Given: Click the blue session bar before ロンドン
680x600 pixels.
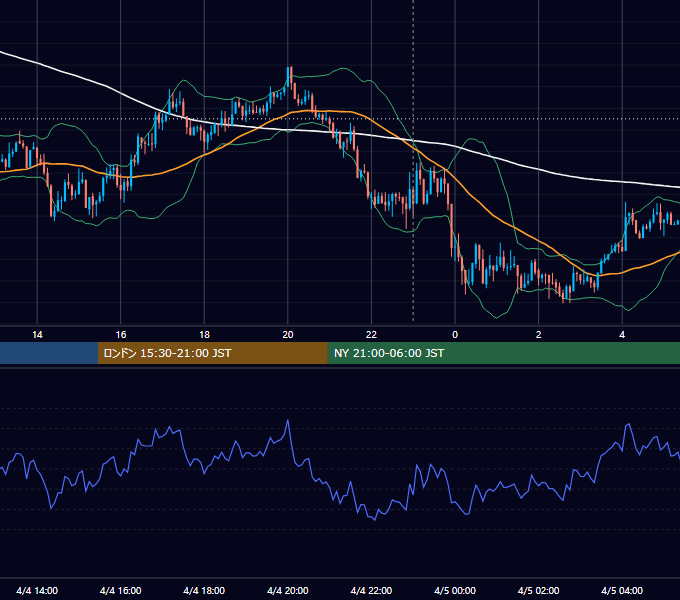Looking at the screenshot, I should click(x=49, y=353).
